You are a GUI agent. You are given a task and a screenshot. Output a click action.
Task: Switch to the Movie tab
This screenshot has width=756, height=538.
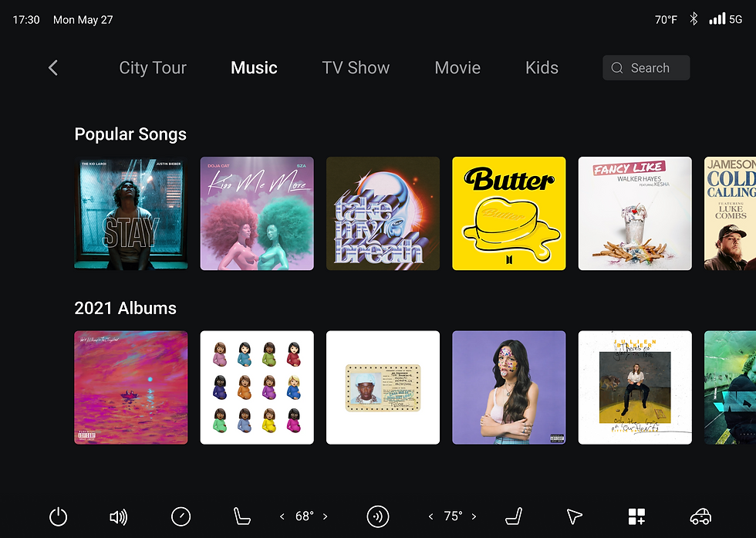pos(457,68)
